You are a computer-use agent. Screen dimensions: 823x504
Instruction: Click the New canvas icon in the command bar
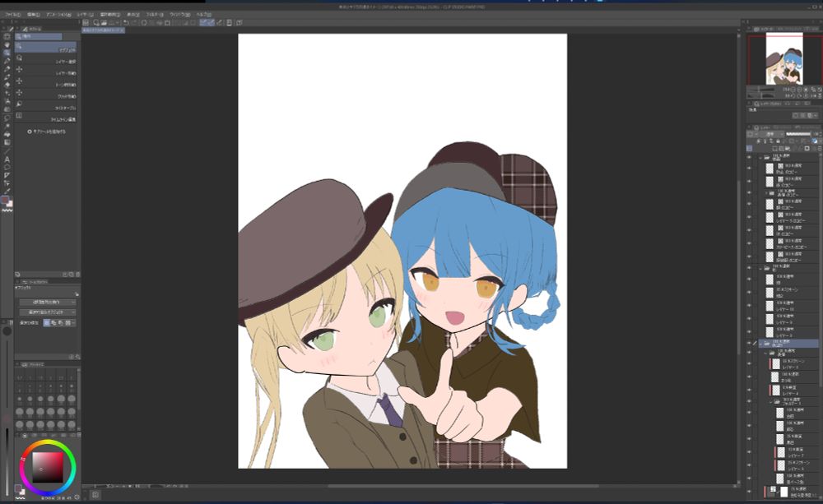coord(96,22)
